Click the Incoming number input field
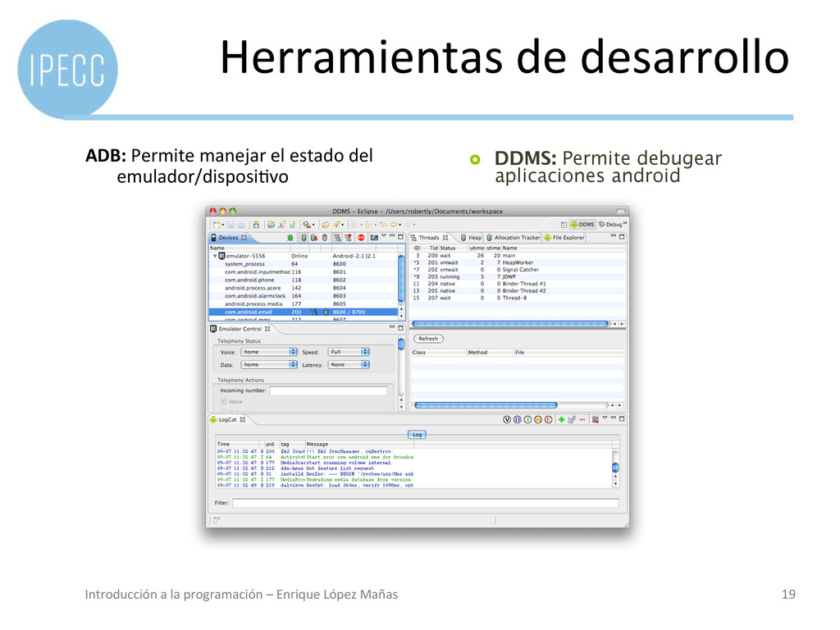 click(328, 390)
